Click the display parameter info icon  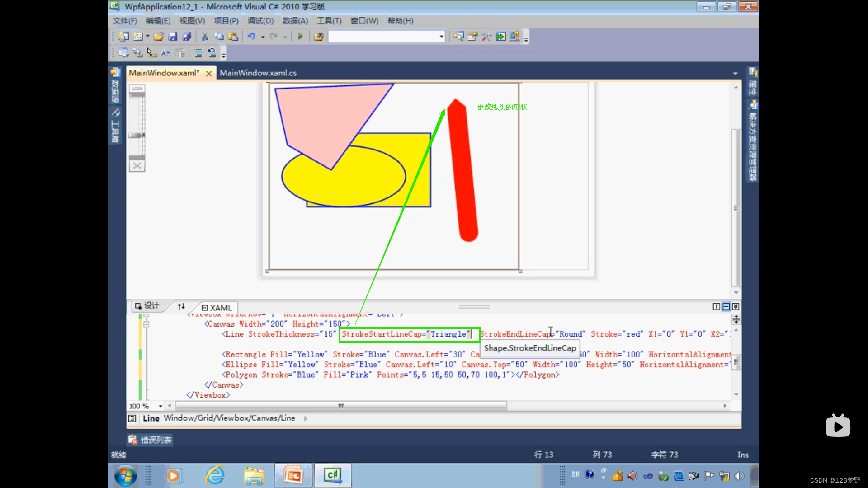click(138, 53)
